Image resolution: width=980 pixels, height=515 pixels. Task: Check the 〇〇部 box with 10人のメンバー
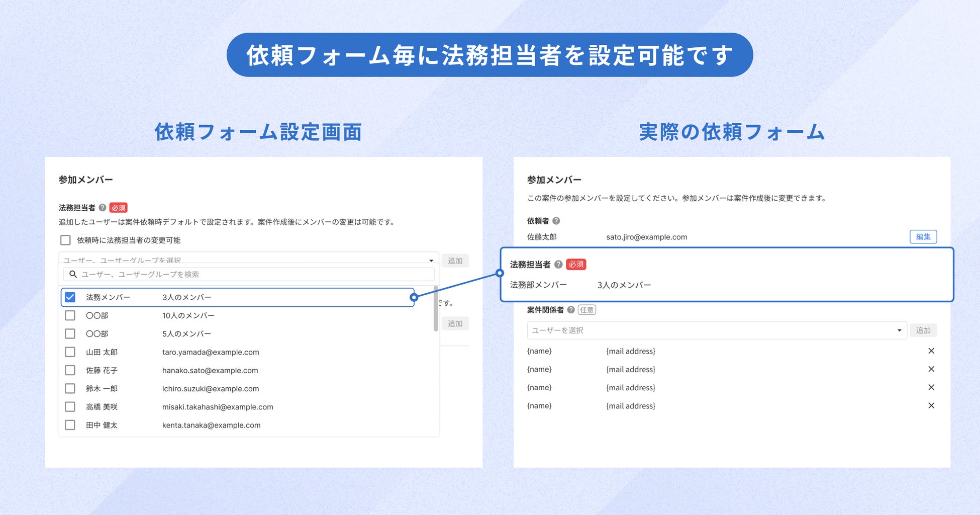[x=70, y=315]
